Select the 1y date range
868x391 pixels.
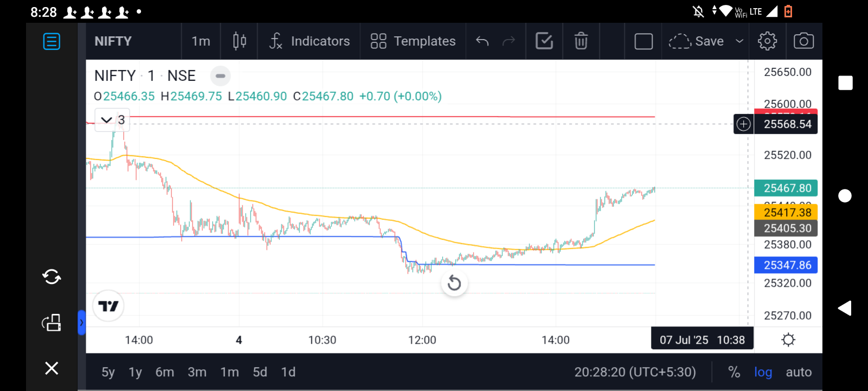[x=135, y=372]
